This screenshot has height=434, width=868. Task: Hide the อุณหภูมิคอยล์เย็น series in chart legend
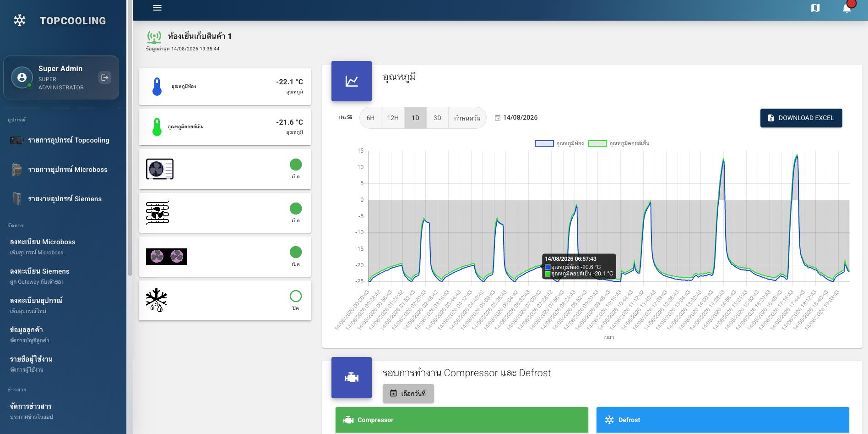click(x=618, y=143)
